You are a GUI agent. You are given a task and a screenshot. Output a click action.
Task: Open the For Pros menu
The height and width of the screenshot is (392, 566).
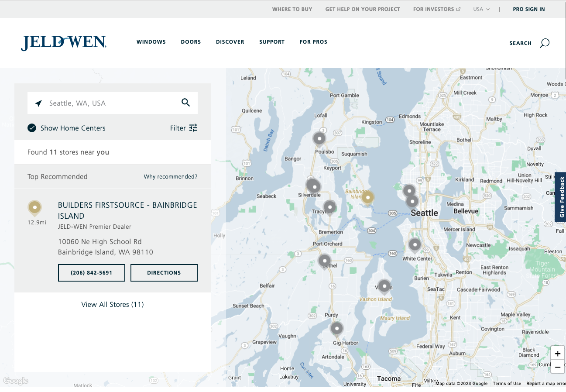(x=313, y=42)
